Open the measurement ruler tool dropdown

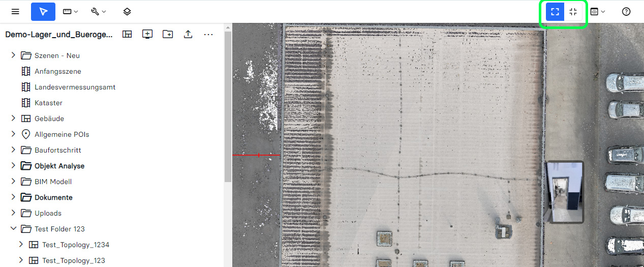click(70, 12)
